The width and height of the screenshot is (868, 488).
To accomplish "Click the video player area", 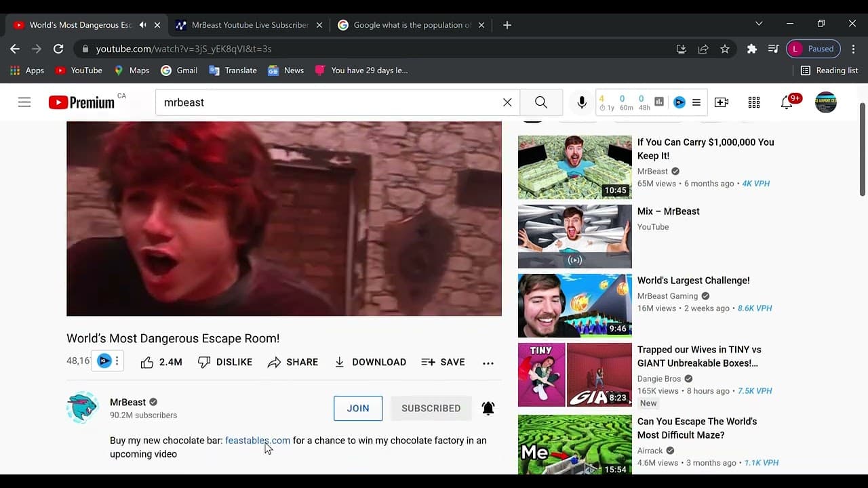I will pos(284,218).
